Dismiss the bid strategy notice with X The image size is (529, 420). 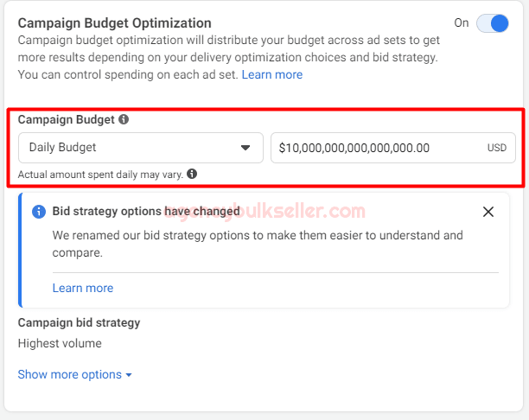pyautogui.click(x=488, y=212)
